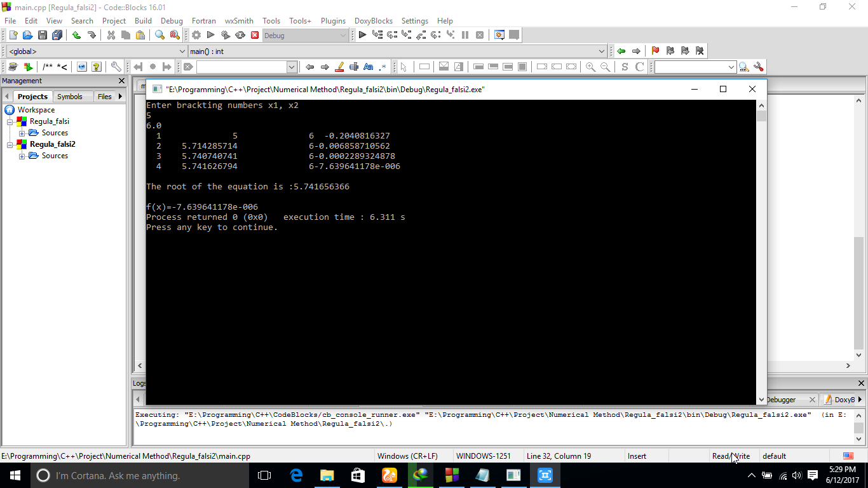
Task: Click the editor horizontal scrollbar right arrow
Action: pyautogui.click(x=848, y=366)
